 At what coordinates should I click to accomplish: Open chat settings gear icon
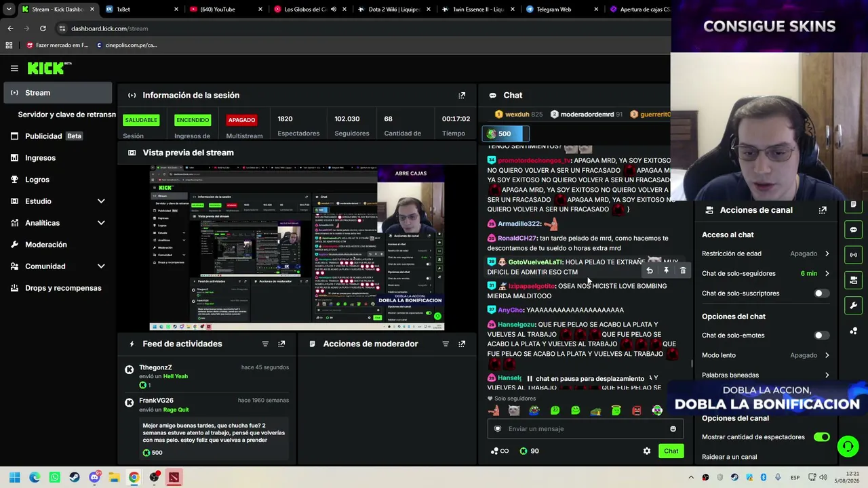point(647,451)
